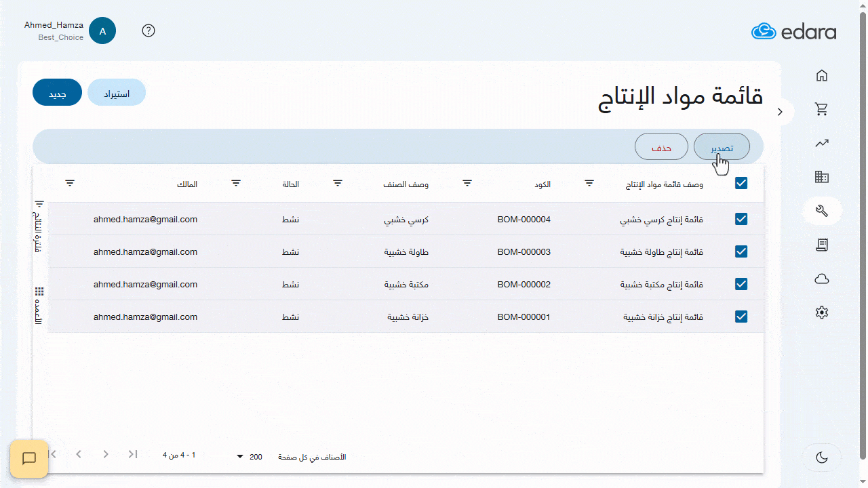
Task: Open the warehouse building icon
Action: click(x=822, y=177)
